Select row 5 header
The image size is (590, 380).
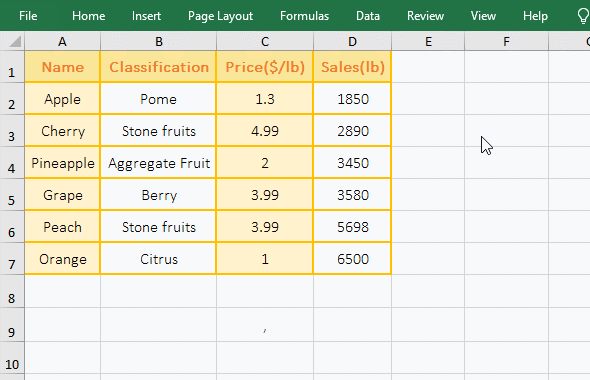coord(12,195)
